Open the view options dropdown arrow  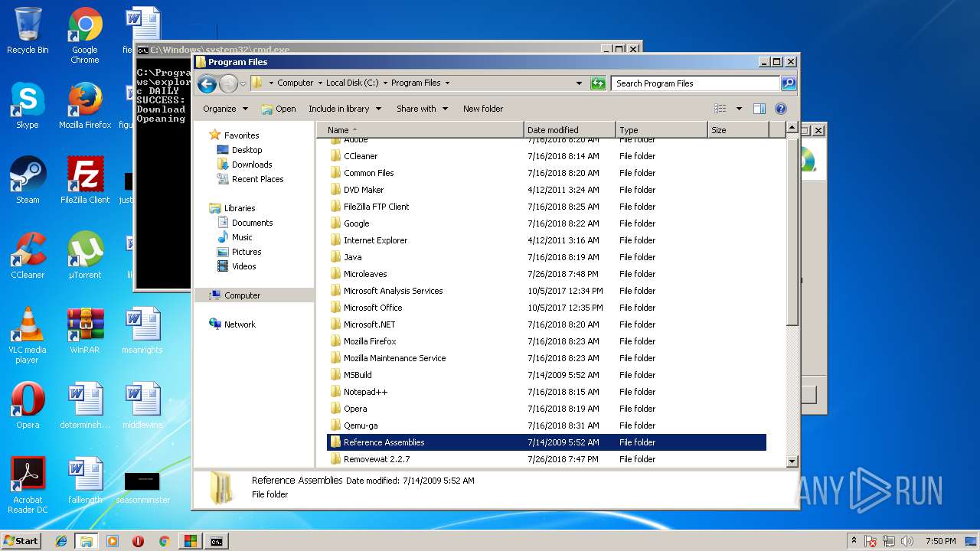(739, 109)
